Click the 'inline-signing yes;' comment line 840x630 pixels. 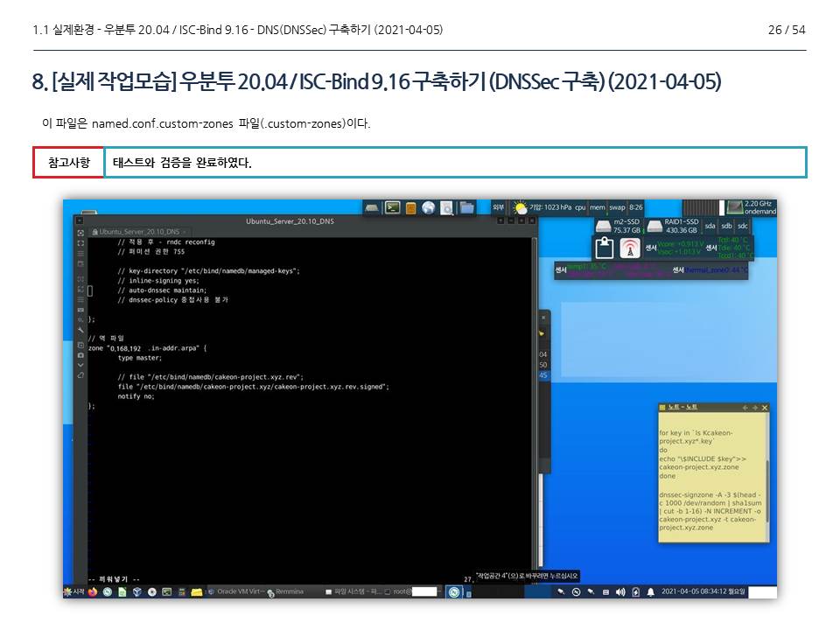tap(158, 281)
